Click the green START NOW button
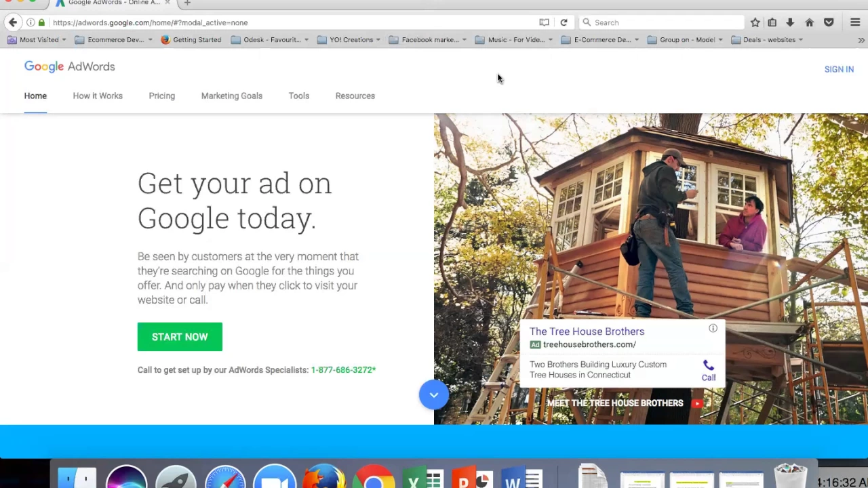The image size is (868, 488). coord(180,337)
